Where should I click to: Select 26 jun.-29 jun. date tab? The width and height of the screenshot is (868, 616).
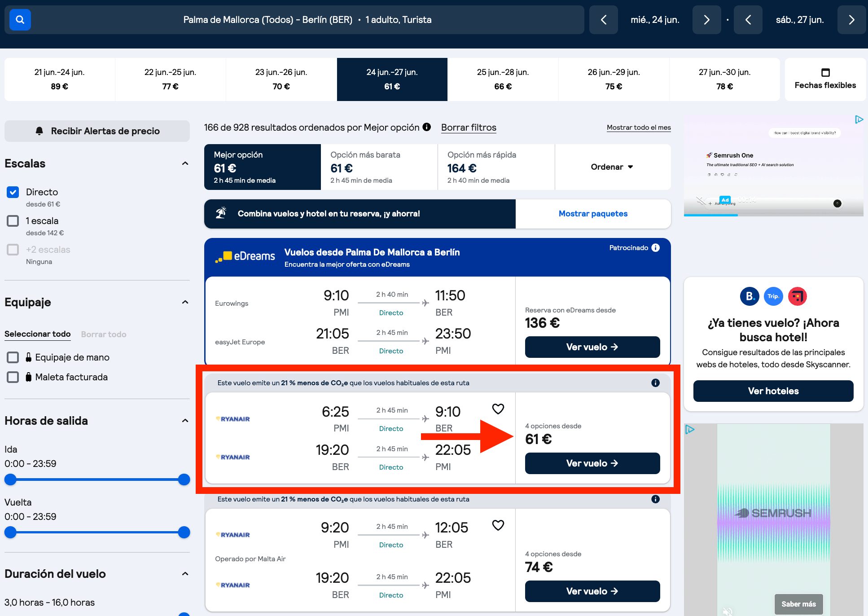pyautogui.click(x=614, y=79)
